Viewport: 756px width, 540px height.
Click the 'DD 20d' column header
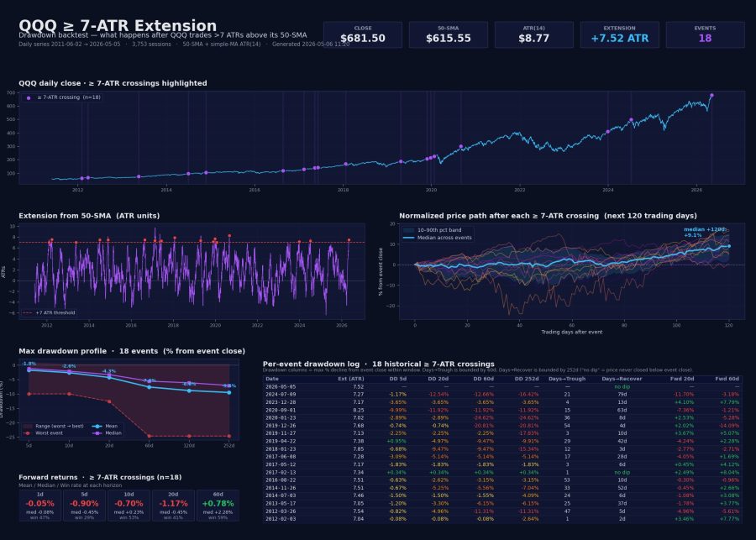click(438, 379)
